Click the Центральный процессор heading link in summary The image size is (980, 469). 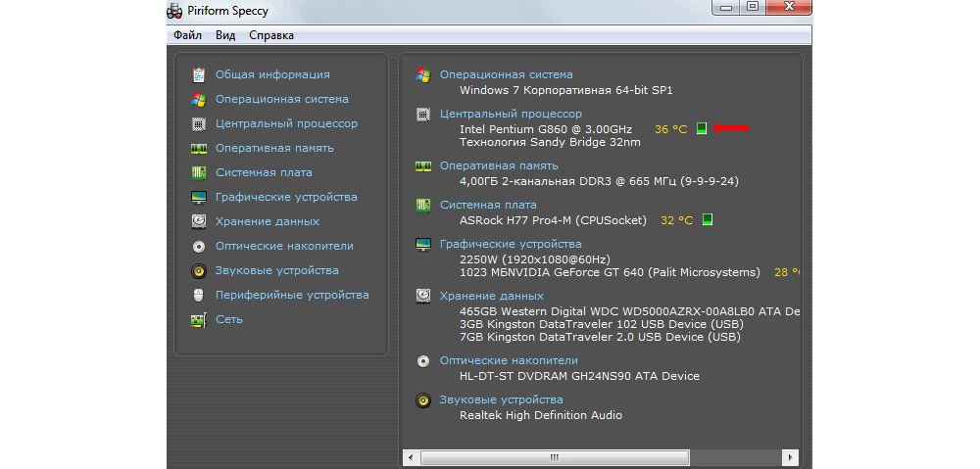(511, 114)
